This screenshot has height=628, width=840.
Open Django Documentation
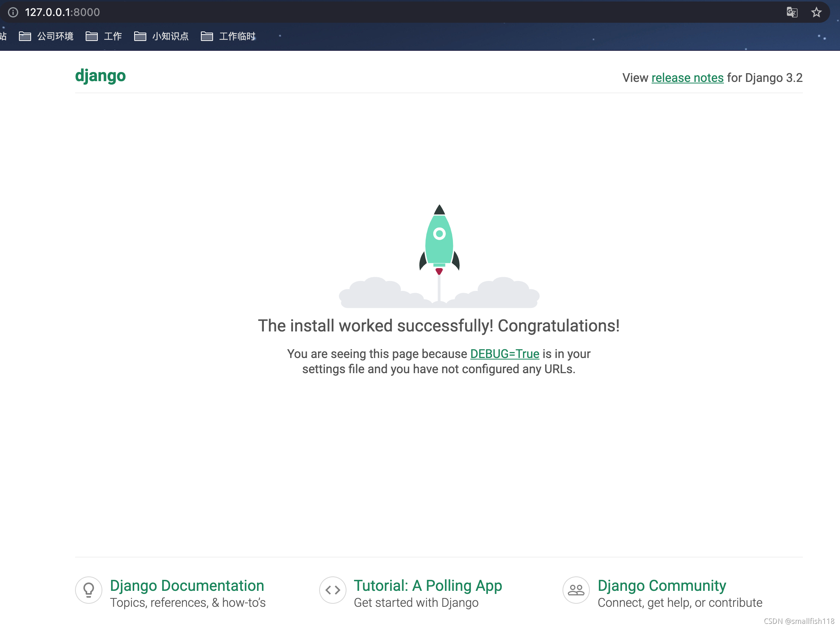(x=187, y=585)
